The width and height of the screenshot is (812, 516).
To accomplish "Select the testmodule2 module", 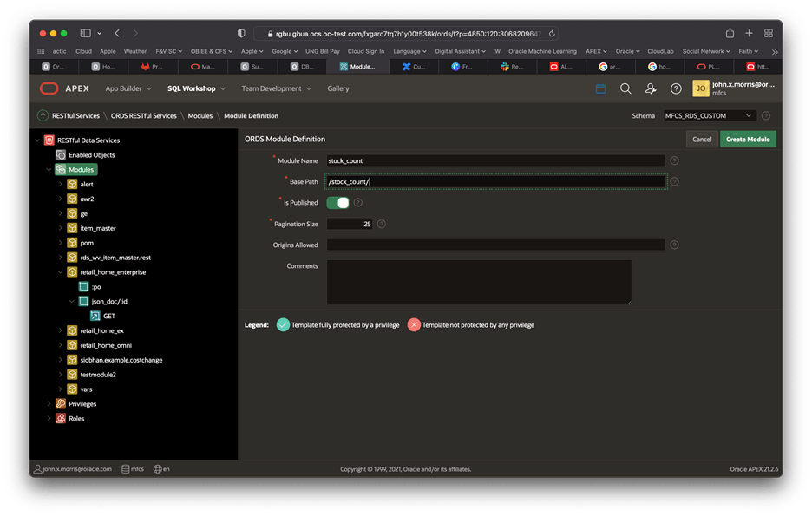I will [98, 375].
